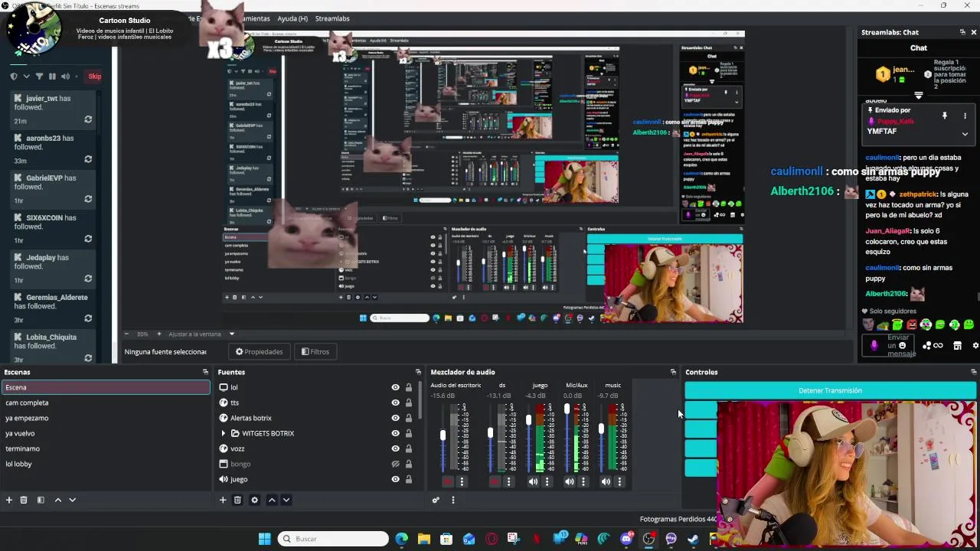Unmute the ds audio channel
Image resolution: width=980 pixels, height=551 pixels.
pyautogui.click(x=495, y=481)
